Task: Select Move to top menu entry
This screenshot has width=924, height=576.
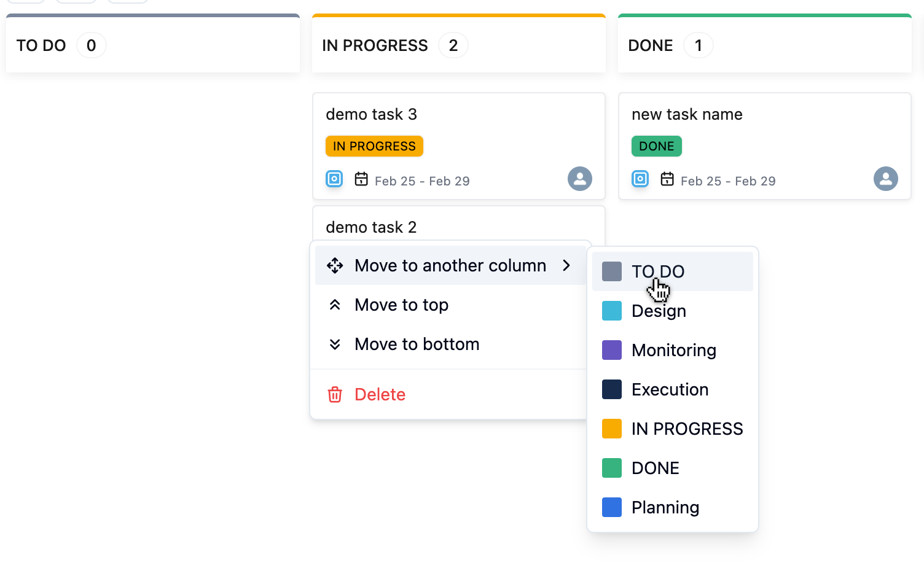Action: pyautogui.click(x=401, y=305)
